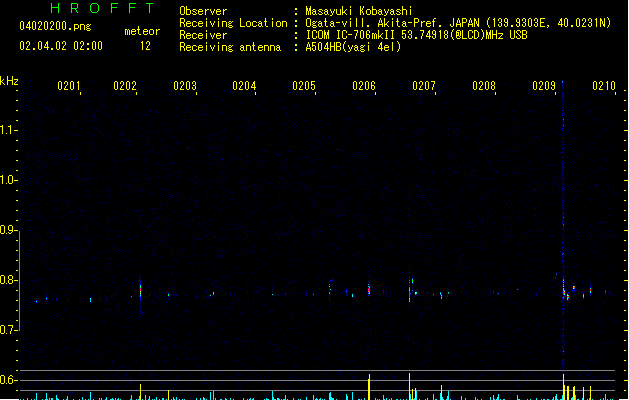Click the meteor echo just after 0202
The width and height of the screenshot is (629, 400).
[x=140, y=290]
